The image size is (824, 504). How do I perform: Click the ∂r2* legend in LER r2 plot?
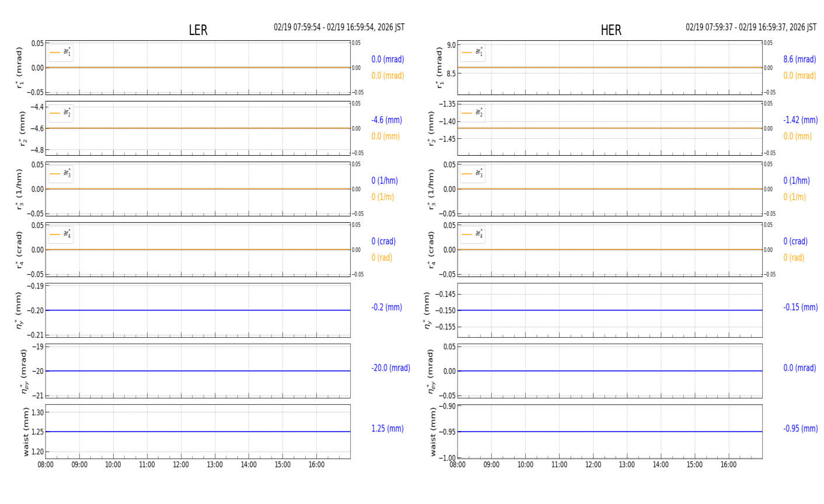(61, 113)
